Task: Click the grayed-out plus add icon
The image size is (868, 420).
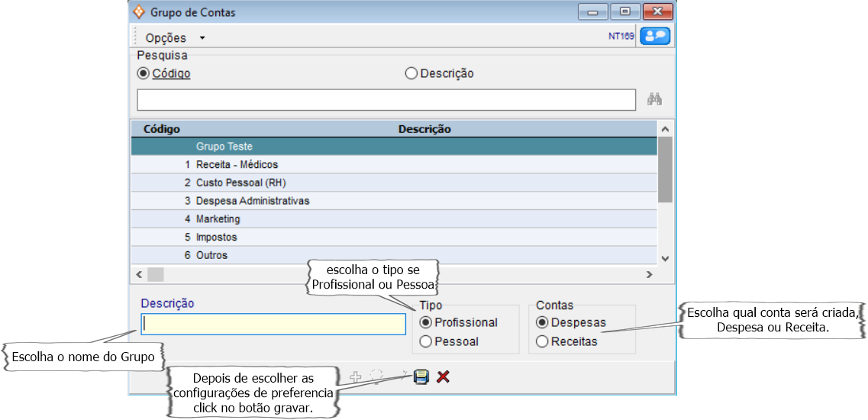Action: coord(355,376)
